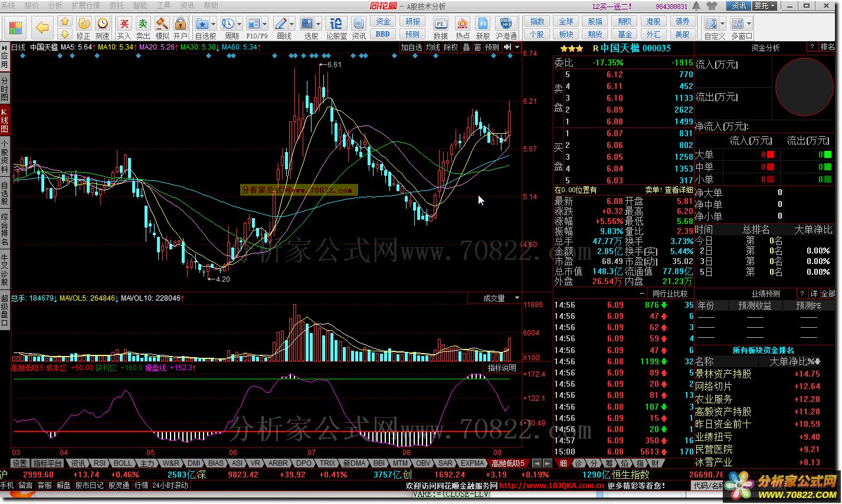The width and height of the screenshot is (842, 504).
Task: Expand the 周期 dropdown arrow
Action: [x=240, y=24]
